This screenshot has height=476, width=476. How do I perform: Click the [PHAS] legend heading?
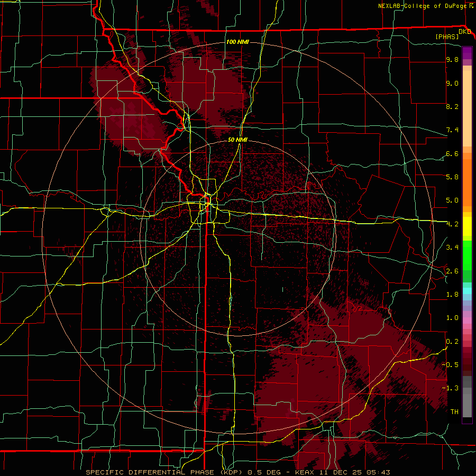pos(447,36)
